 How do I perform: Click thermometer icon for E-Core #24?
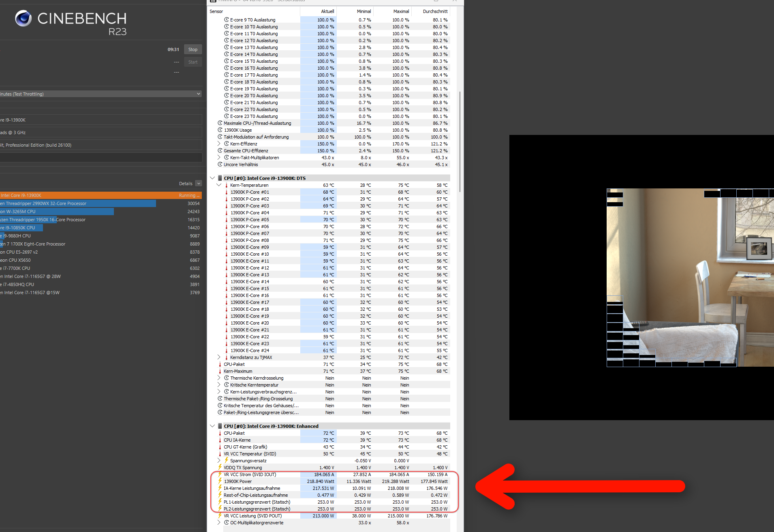[227, 350]
